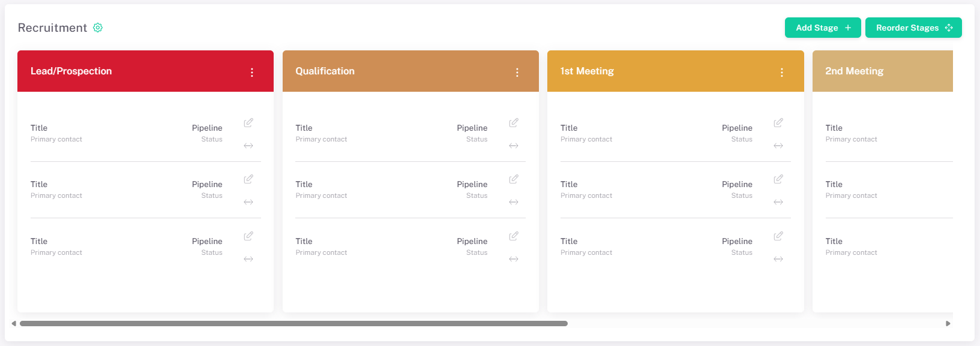Edit first card in 1st Meeting stage
The image size is (980, 346).
(778, 123)
